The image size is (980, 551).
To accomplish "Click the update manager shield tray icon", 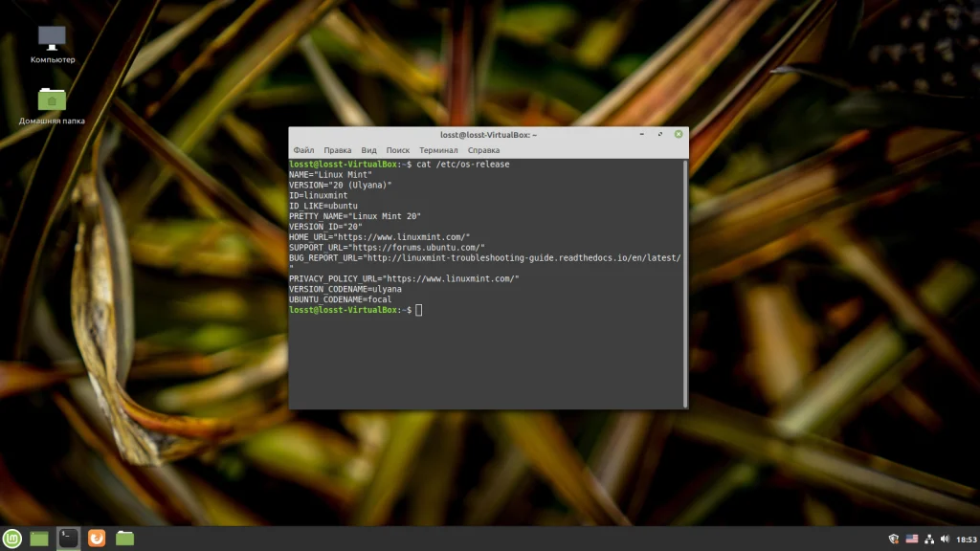I will [x=894, y=540].
